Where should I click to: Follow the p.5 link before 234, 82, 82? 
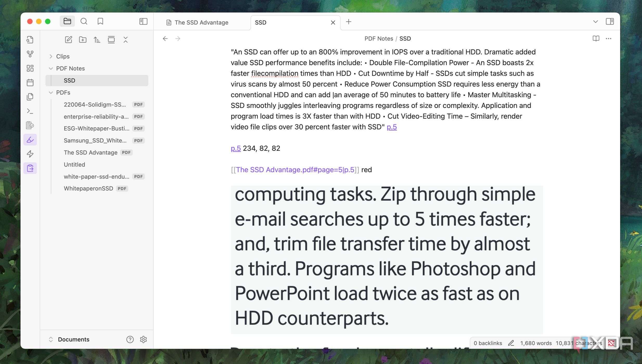click(236, 148)
